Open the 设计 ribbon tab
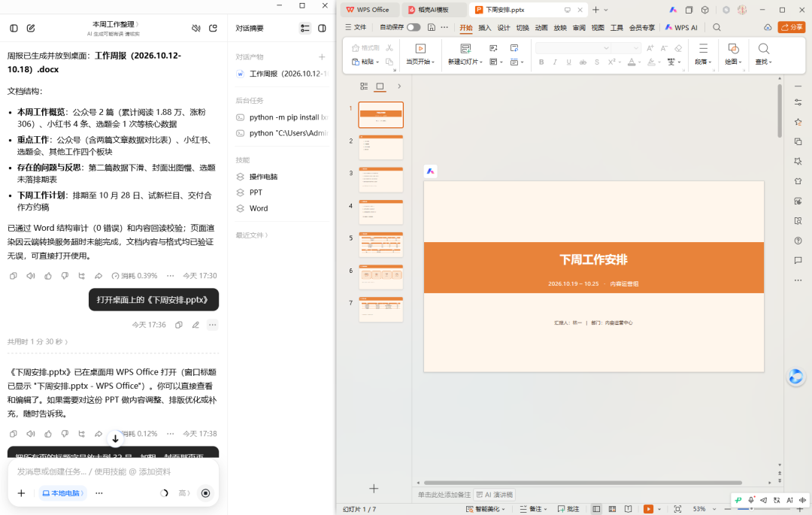Viewport: 812px width, 515px height. 503,28
